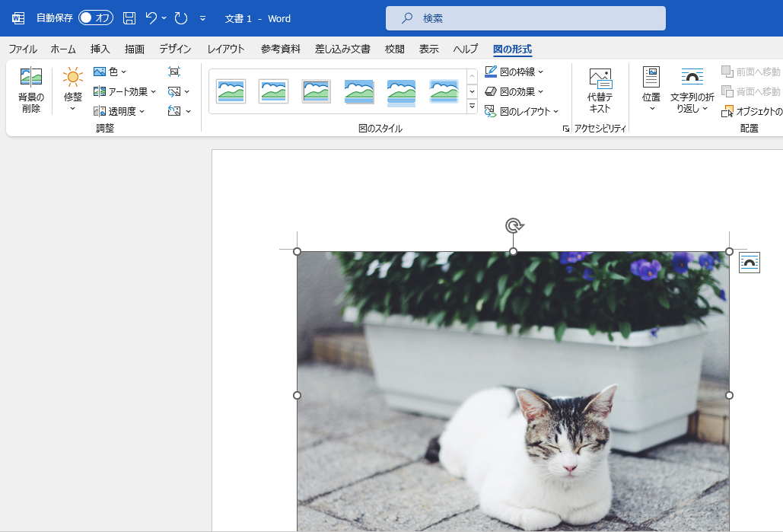Image resolution: width=783 pixels, height=532 pixels.
Task: Redo with the repeat arrow icon
Action: coord(181,18)
